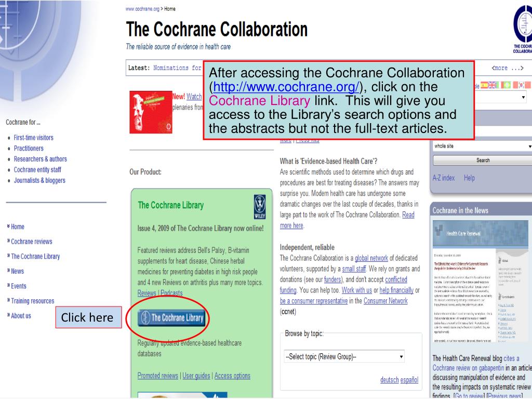Select Home in the left menu
532x399 pixels.
pyautogui.click(x=17, y=227)
